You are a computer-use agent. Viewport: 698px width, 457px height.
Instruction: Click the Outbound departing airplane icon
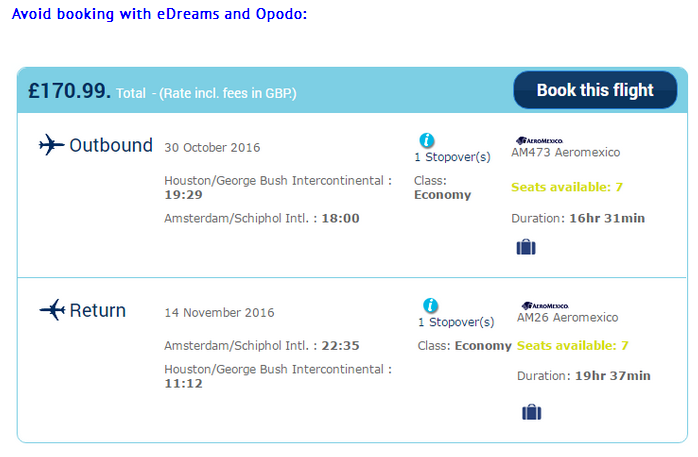(50, 146)
